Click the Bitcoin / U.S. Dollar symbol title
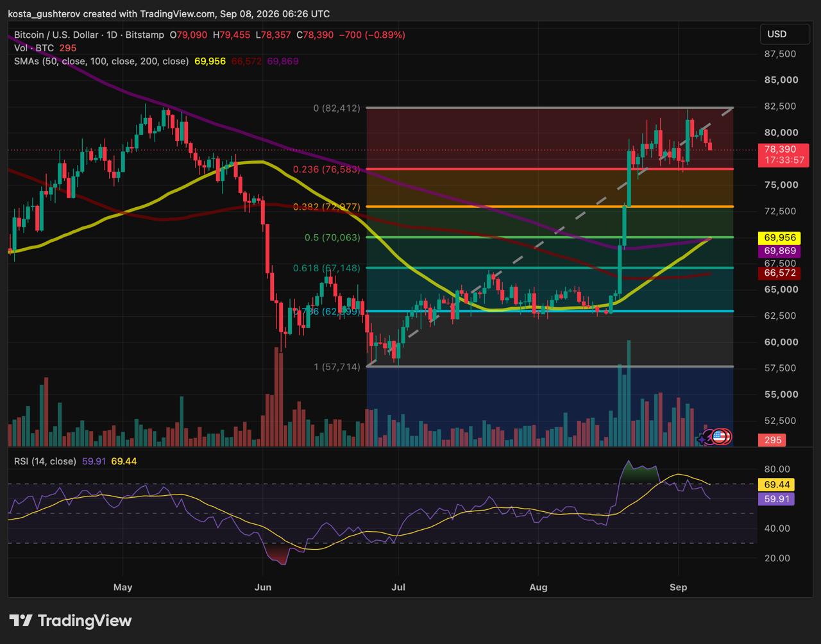Image resolution: width=821 pixels, height=644 pixels. (58, 35)
